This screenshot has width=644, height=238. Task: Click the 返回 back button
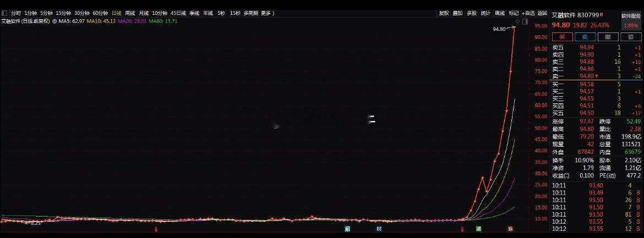pyautogui.click(x=542, y=13)
